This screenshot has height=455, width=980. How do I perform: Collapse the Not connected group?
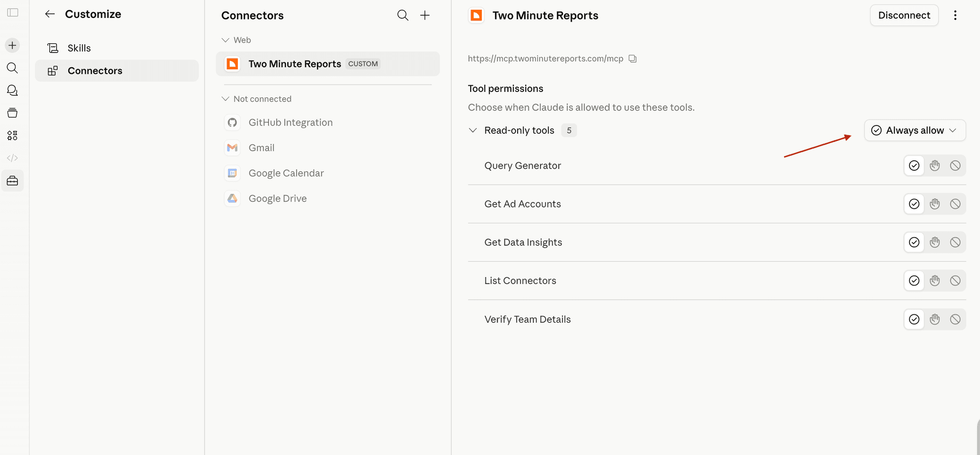click(x=225, y=99)
